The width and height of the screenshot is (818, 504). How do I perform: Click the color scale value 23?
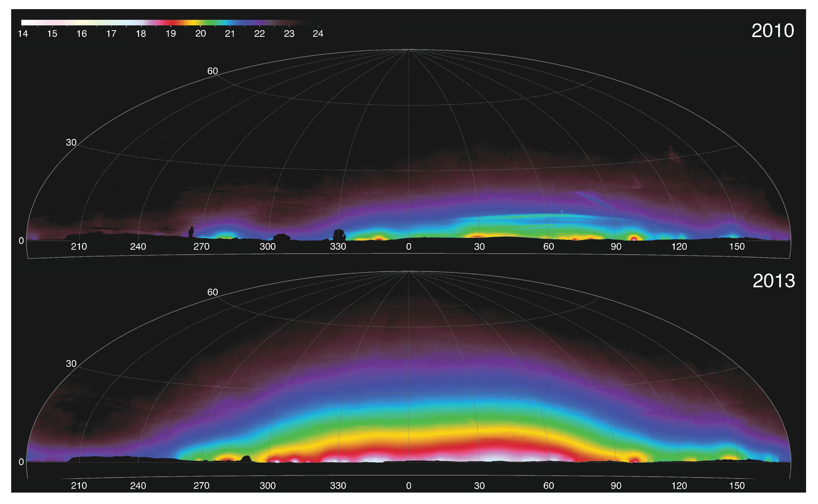pos(289,34)
